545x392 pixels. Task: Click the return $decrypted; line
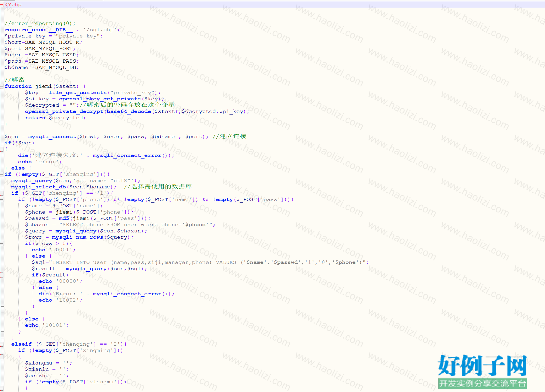pos(55,118)
